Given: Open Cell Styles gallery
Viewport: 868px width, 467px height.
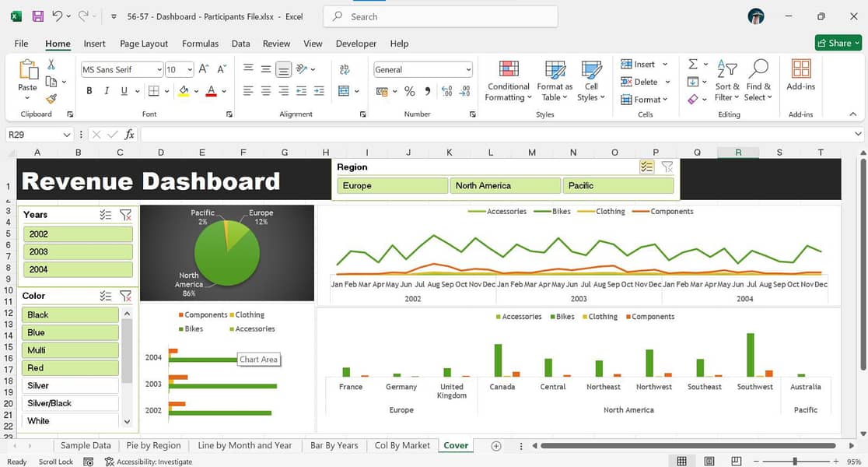Looking at the screenshot, I should pyautogui.click(x=591, y=81).
